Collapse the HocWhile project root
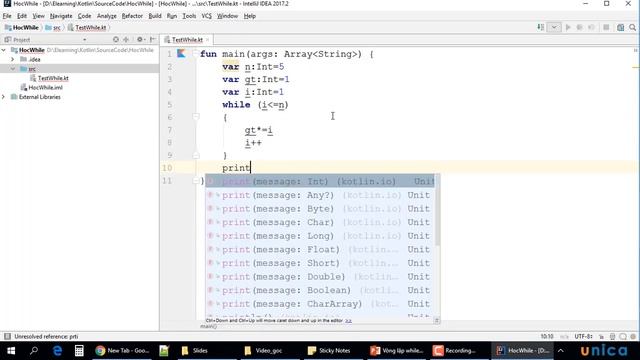This screenshot has height=360, width=640. click(x=4, y=50)
